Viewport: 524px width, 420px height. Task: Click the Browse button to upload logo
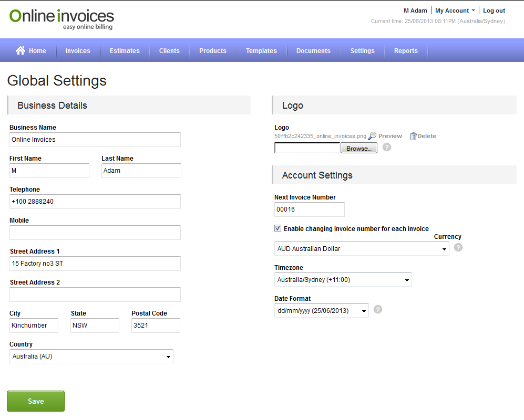[x=359, y=149]
